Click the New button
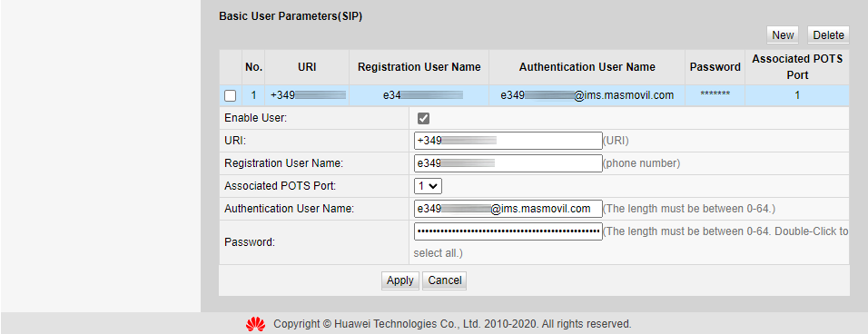 tap(783, 34)
